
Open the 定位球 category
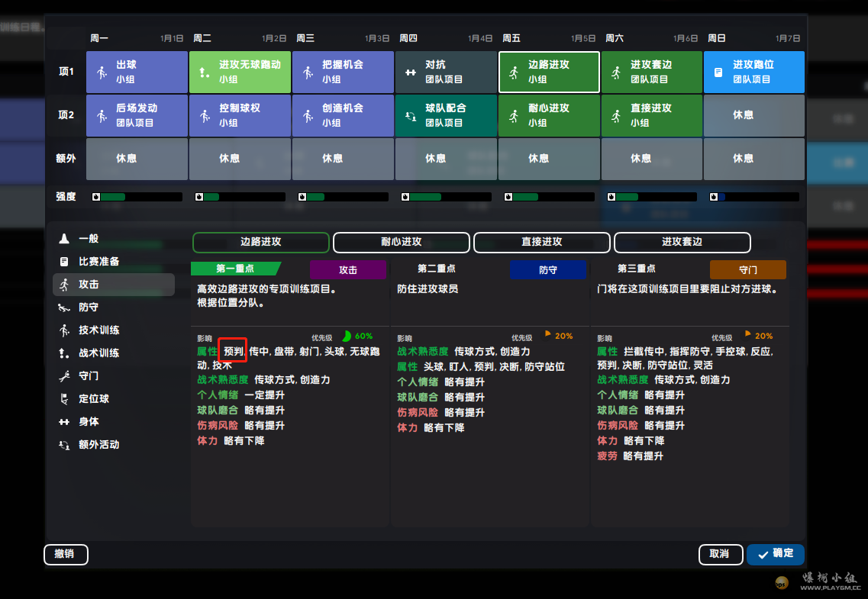click(x=114, y=399)
